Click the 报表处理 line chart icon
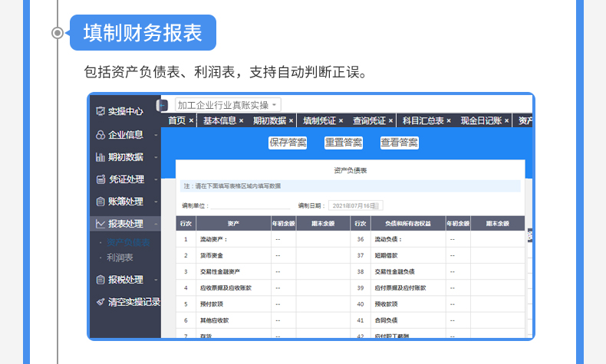This screenshot has width=606, height=364. pos(100,224)
